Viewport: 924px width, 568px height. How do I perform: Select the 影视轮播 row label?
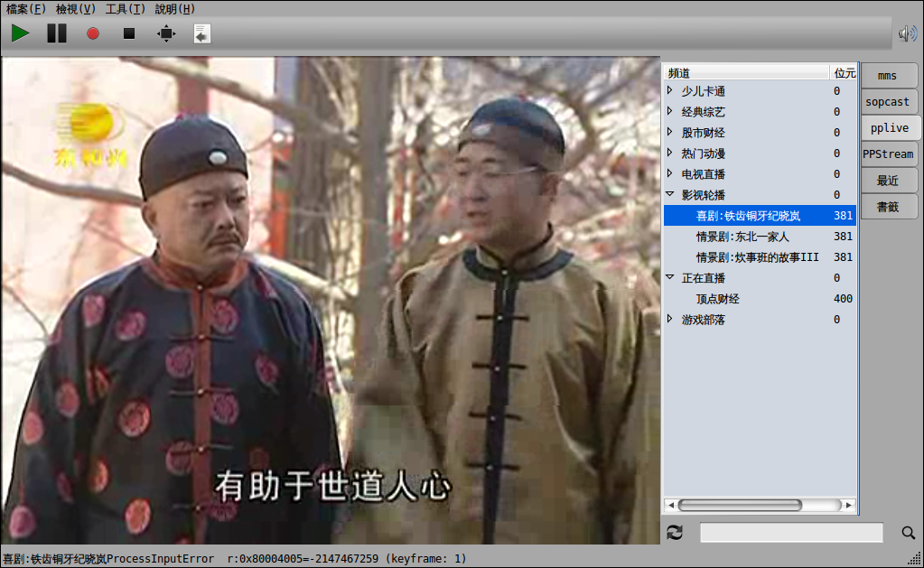(x=703, y=195)
